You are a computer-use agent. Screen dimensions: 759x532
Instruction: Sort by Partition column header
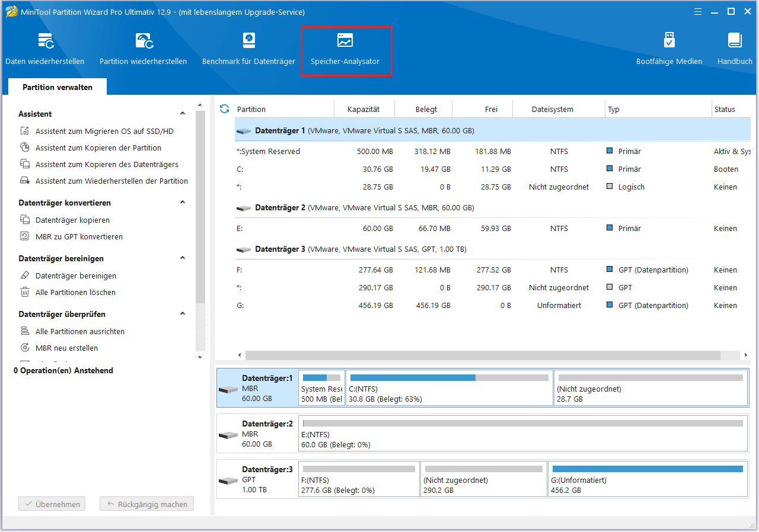(x=283, y=109)
